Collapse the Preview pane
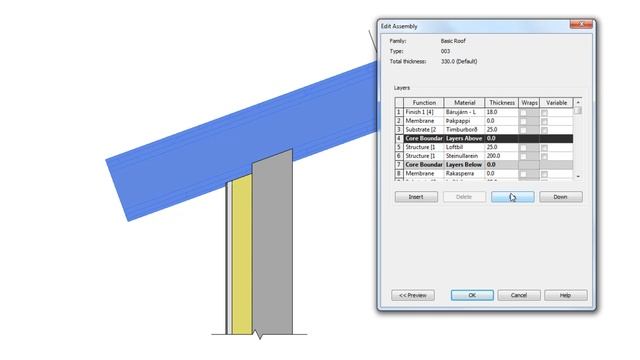This screenshot has height=360, width=640. pyautogui.click(x=413, y=295)
